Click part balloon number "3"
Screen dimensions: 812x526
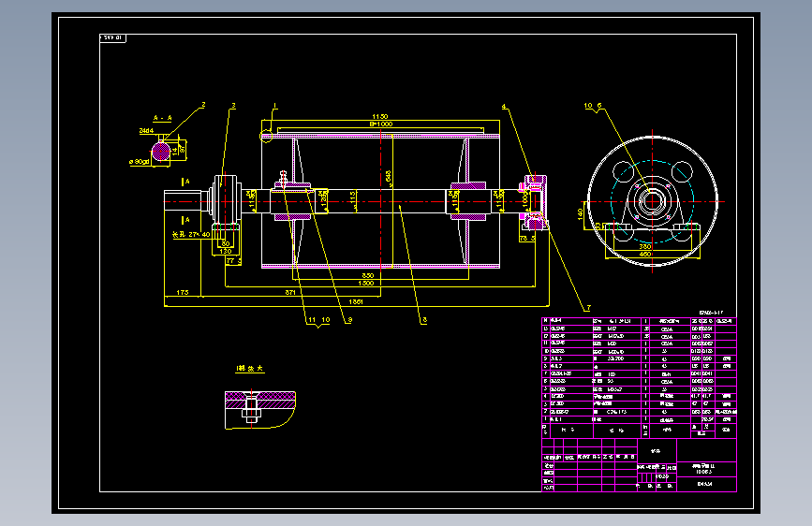233,106
